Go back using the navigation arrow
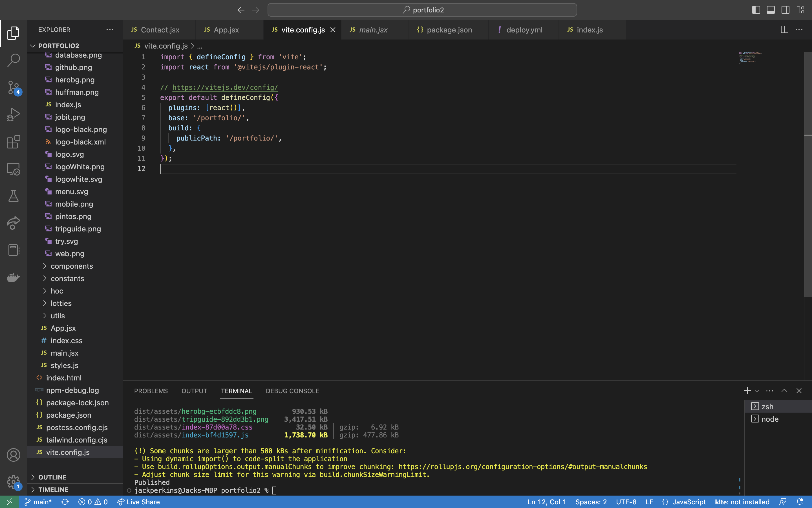Viewport: 812px width, 508px height. click(x=241, y=10)
